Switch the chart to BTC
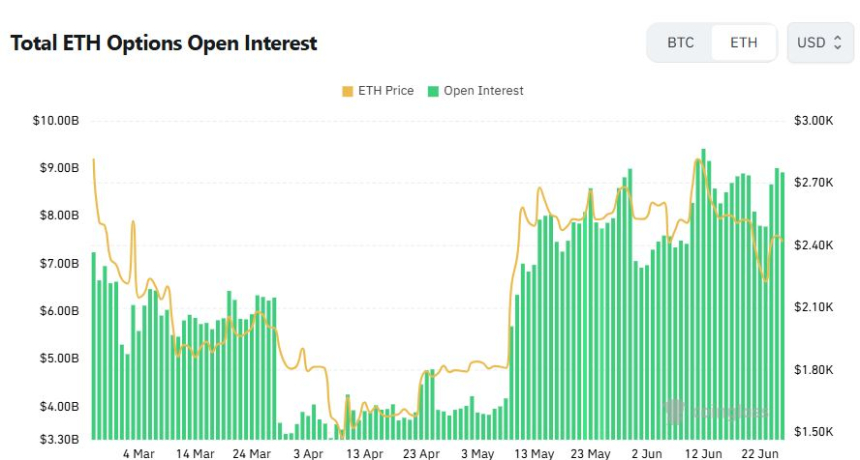 pyautogui.click(x=680, y=43)
